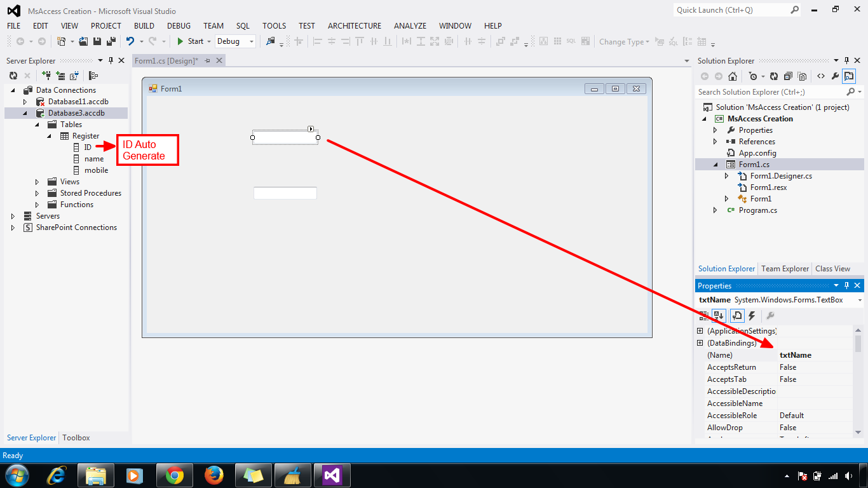Click the Refresh icon in Server Explorer
The height and width of the screenshot is (488, 868).
coord(14,75)
